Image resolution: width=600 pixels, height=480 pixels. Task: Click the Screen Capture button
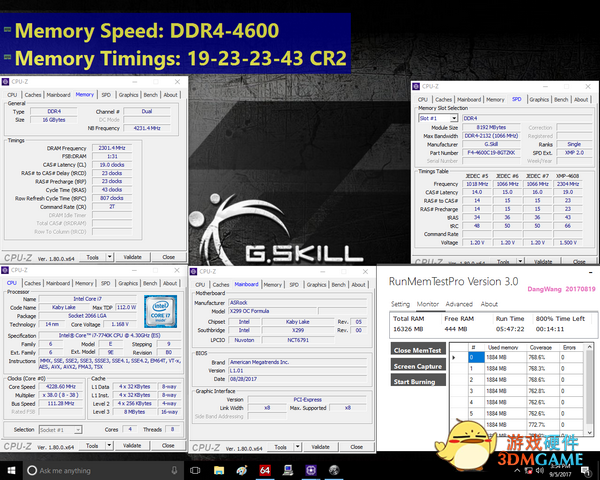418,366
